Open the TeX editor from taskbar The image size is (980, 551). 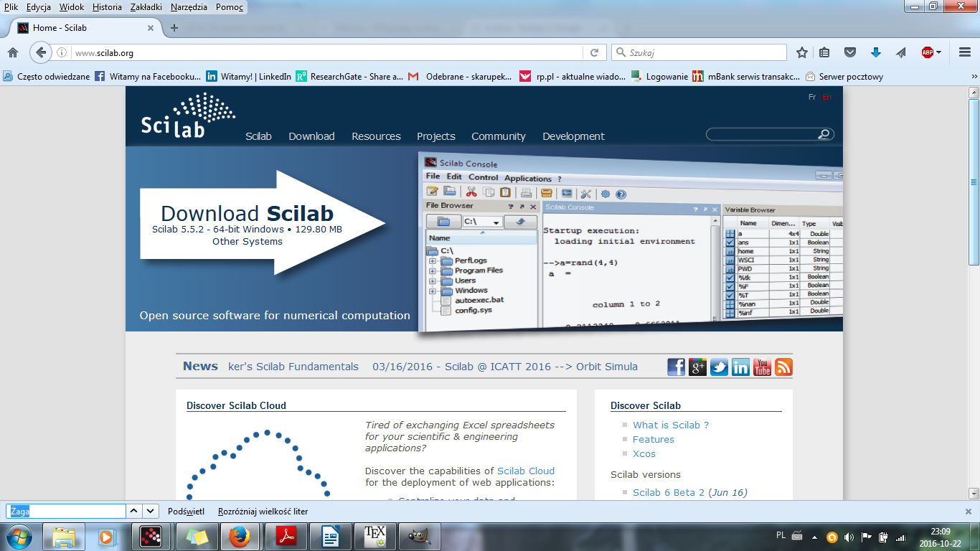(374, 537)
